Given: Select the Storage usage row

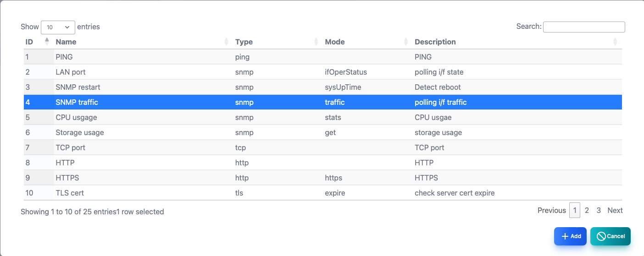Looking at the screenshot, I should 323,132.
